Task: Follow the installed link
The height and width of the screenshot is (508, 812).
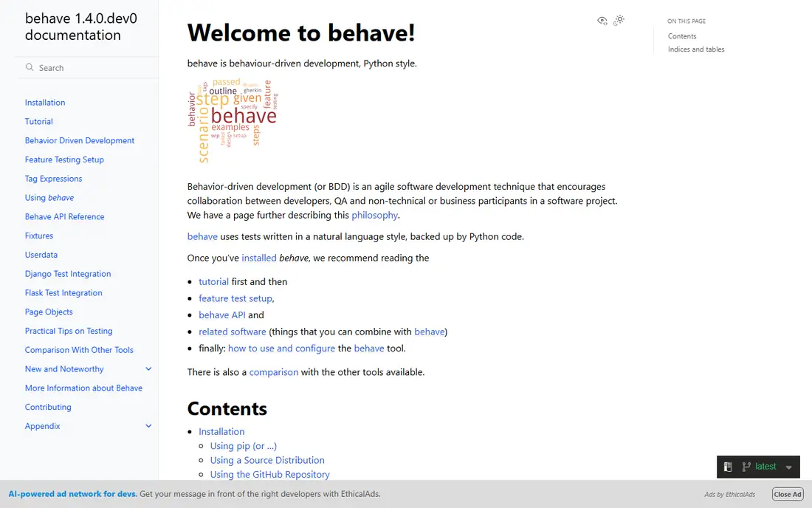Action: tap(259, 258)
